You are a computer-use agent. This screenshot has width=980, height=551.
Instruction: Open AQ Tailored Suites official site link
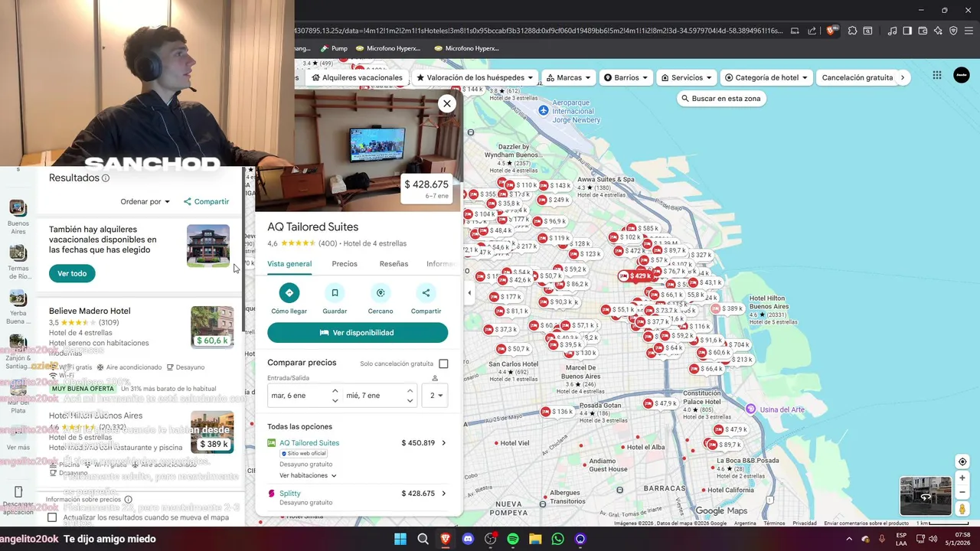pos(309,443)
